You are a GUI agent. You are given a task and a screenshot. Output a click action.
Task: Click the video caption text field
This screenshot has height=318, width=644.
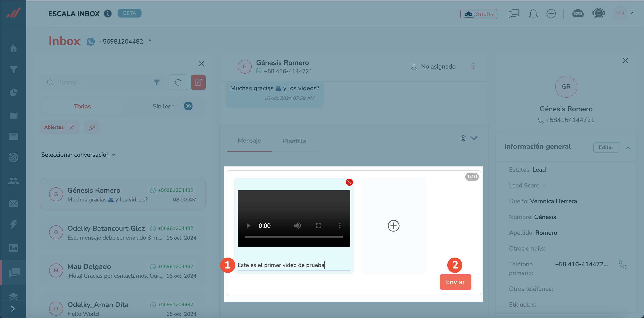coord(294,265)
